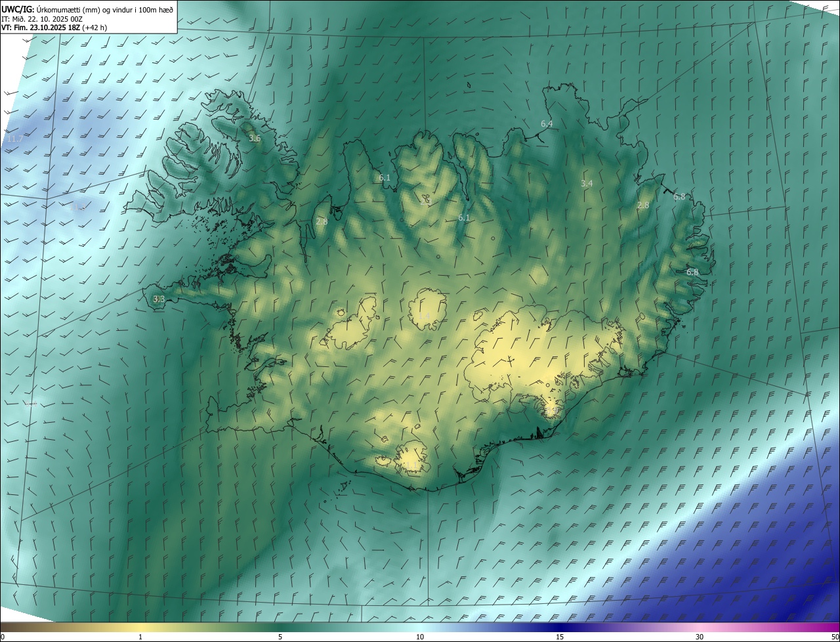The height and width of the screenshot is (642, 840).
Task: Click the 1.4 value on the glacier
Action: click(425, 317)
